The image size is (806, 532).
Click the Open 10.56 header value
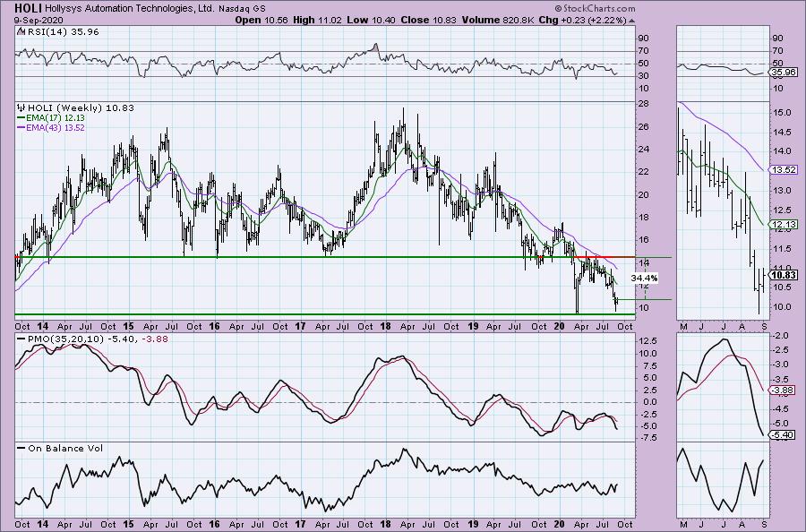pos(262,20)
